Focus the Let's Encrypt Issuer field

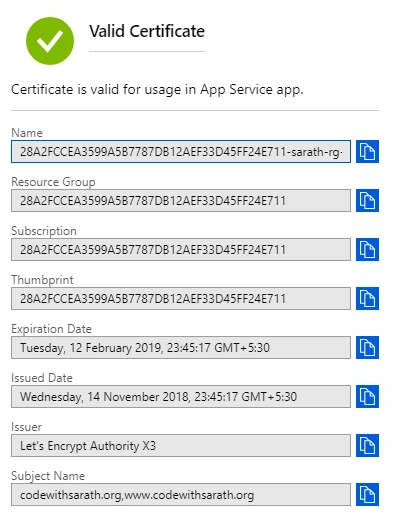181,446
